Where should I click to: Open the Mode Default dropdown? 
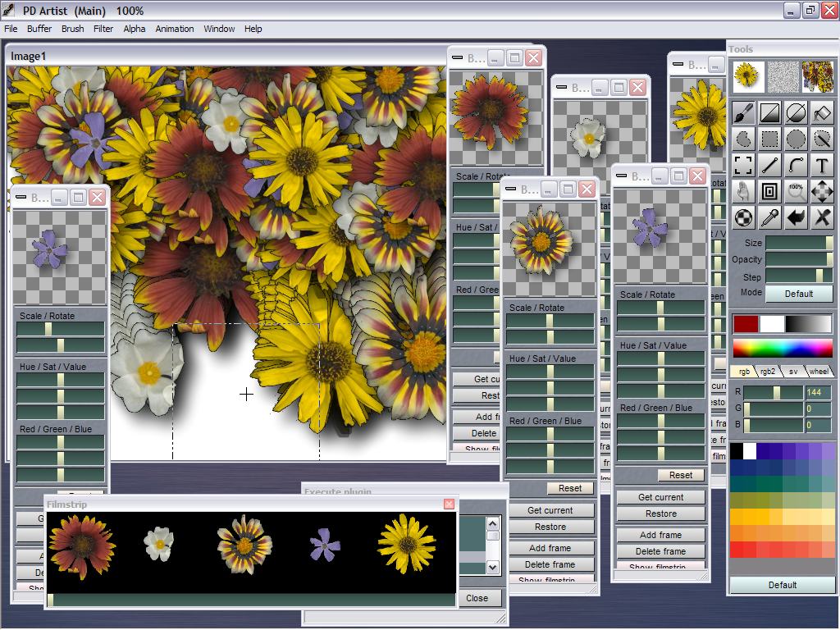tap(798, 294)
